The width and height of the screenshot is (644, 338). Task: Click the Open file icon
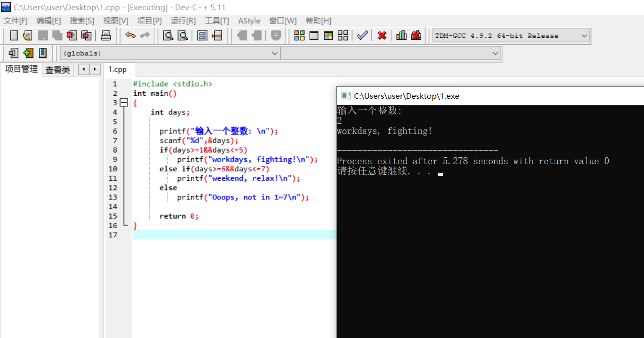pyautogui.click(x=28, y=36)
